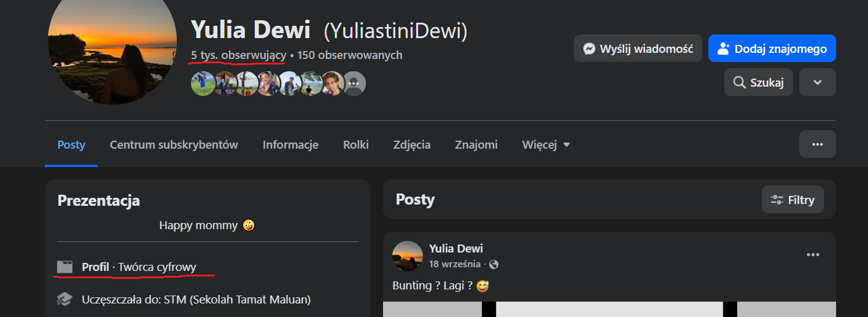
Task: Open the 150 obserwowanych link
Action: [x=350, y=55]
